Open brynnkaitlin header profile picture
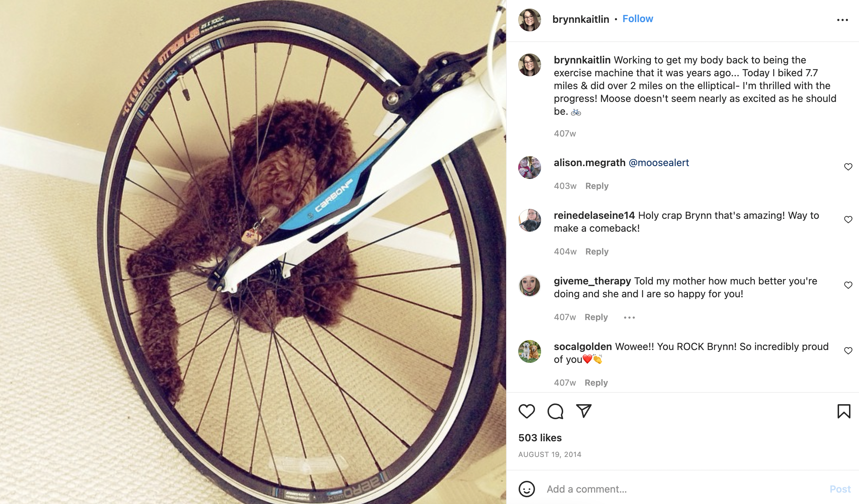 click(x=529, y=20)
